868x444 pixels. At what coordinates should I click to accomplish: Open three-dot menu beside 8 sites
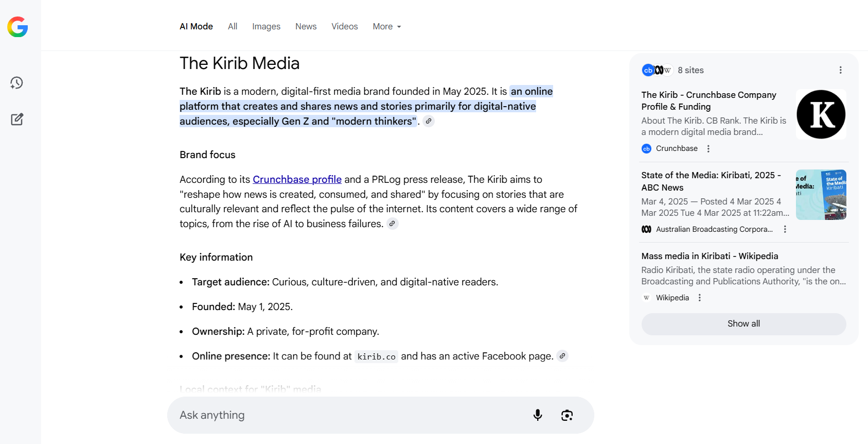(840, 70)
